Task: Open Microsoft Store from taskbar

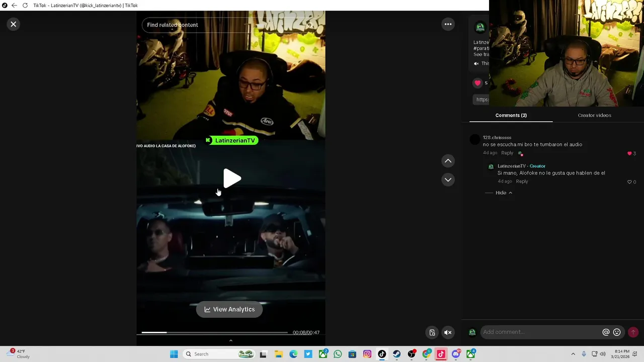Action: click(352, 354)
